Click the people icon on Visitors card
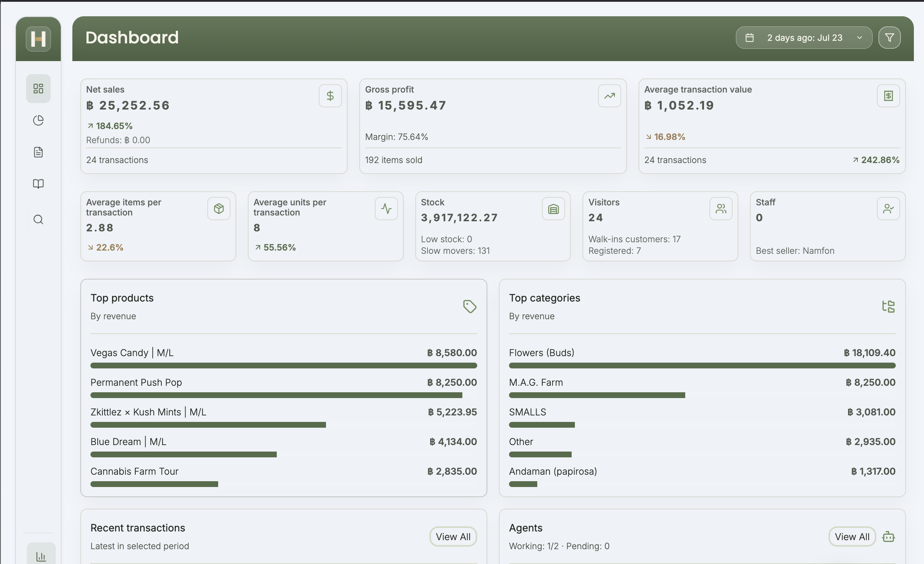Viewport: 924px width, 564px height. (721, 208)
